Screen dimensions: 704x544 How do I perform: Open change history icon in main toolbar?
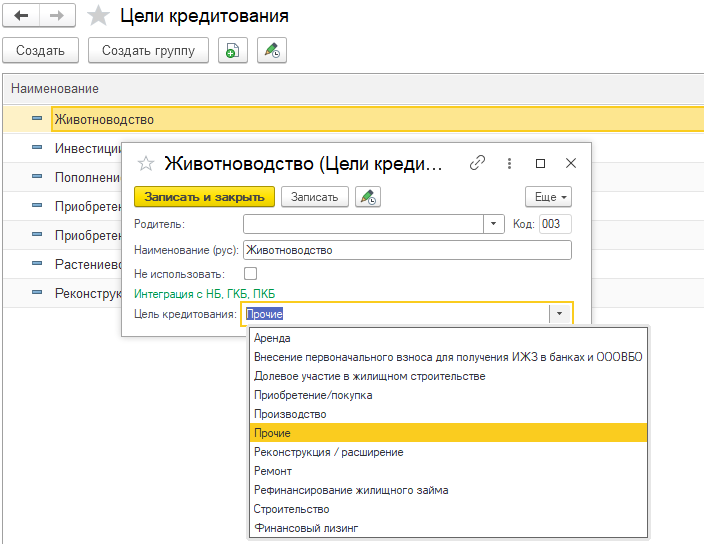pos(272,50)
